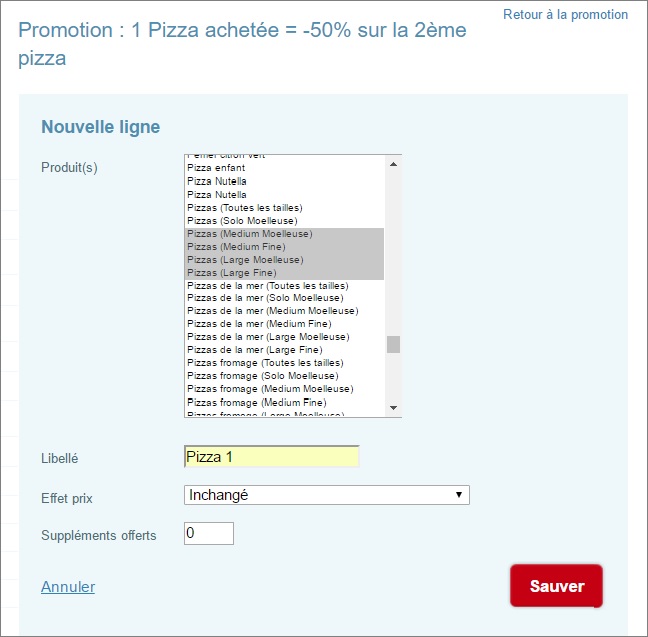
Task: Select Pizzas (Toutes les tailles) option
Action: (x=244, y=207)
